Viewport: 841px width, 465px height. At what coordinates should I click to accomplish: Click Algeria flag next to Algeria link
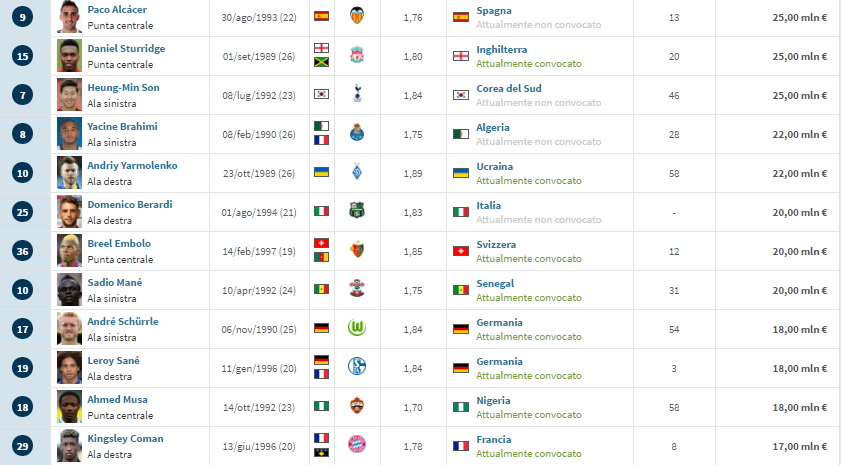point(460,134)
